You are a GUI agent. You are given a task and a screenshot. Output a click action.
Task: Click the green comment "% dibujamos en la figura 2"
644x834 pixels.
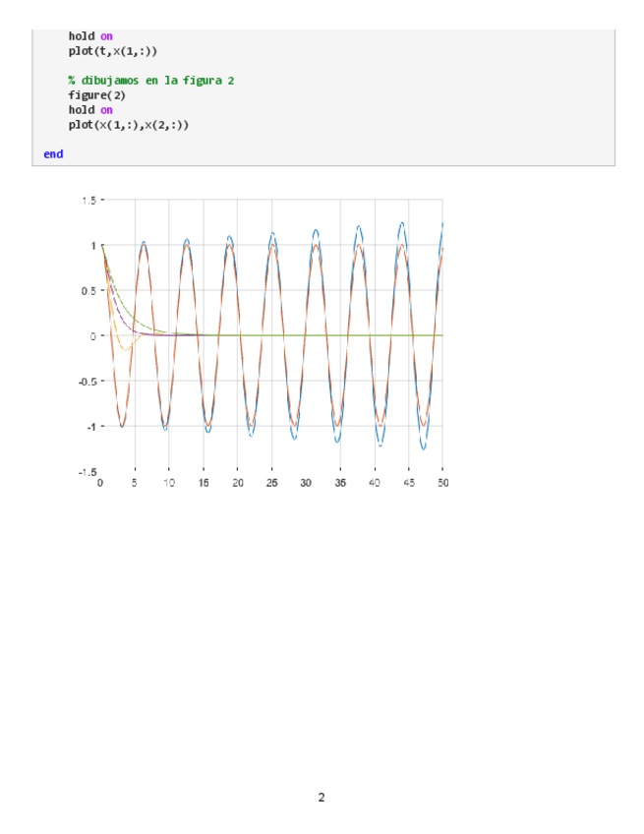coord(150,81)
